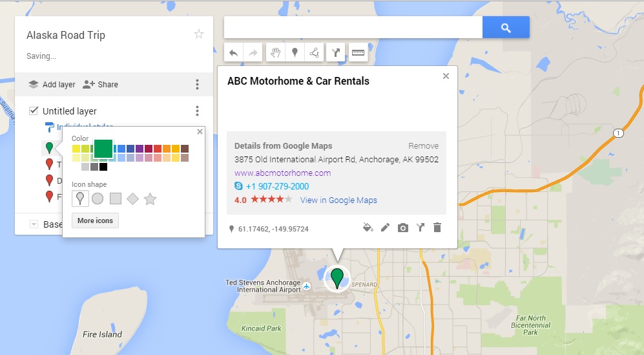
Task: Open www.abcmotorhome.com link
Action: click(282, 173)
